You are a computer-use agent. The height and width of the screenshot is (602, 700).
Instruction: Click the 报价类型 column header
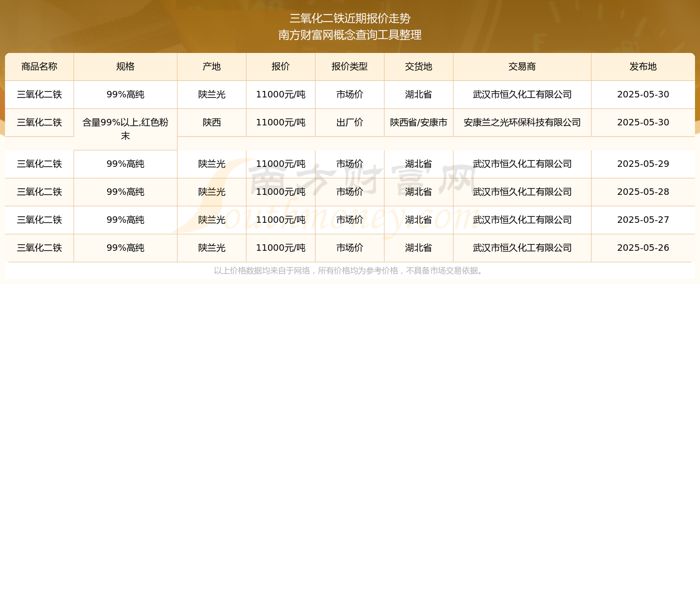[350, 66]
